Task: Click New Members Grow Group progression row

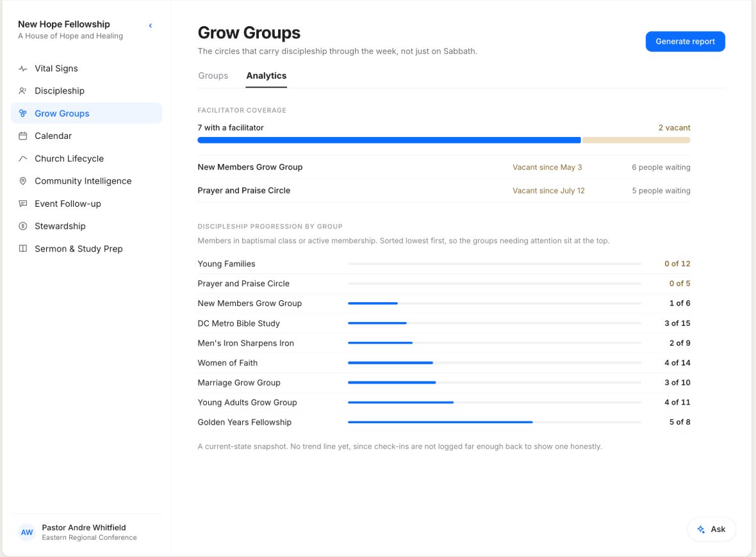Action: pos(444,303)
